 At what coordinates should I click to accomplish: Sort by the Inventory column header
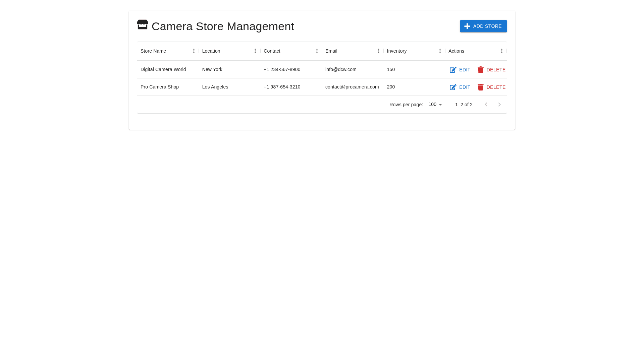pyautogui.click(x=396, y=51)
